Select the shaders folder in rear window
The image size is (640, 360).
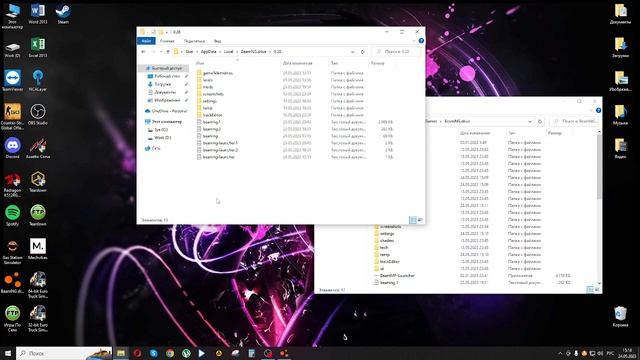click(x=387, y=240)
